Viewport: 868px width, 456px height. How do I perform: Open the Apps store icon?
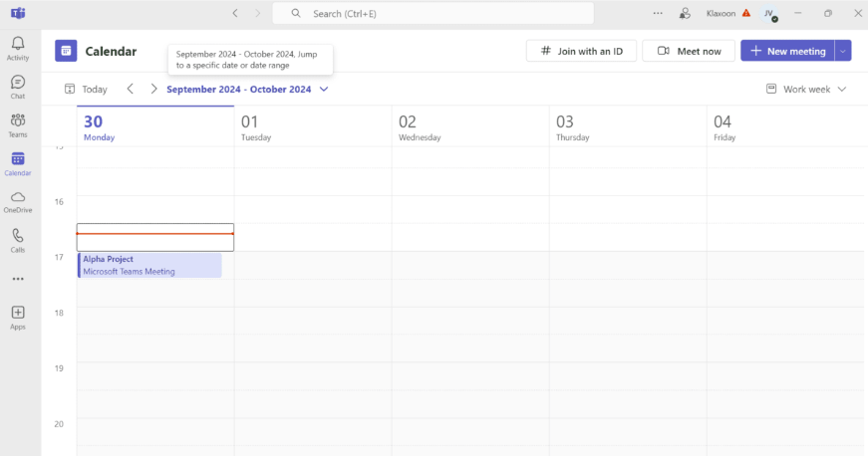coord(18,318)
